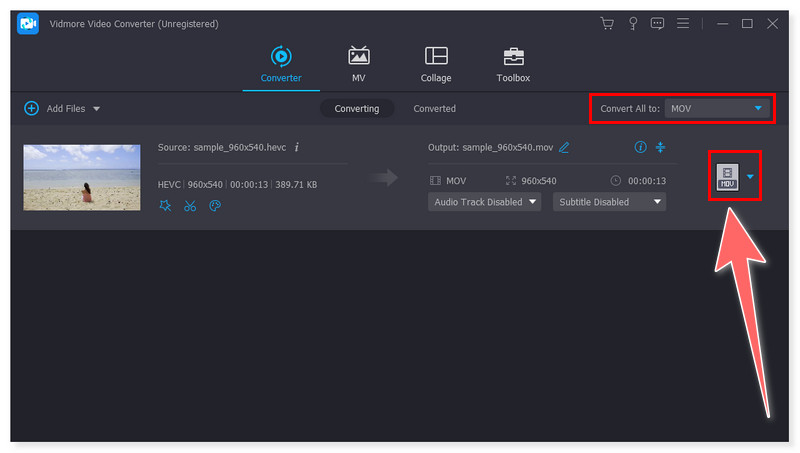This screenshot has width=800, height=453.
Task: Open the feedback chat icon
Action: (658, 23)
